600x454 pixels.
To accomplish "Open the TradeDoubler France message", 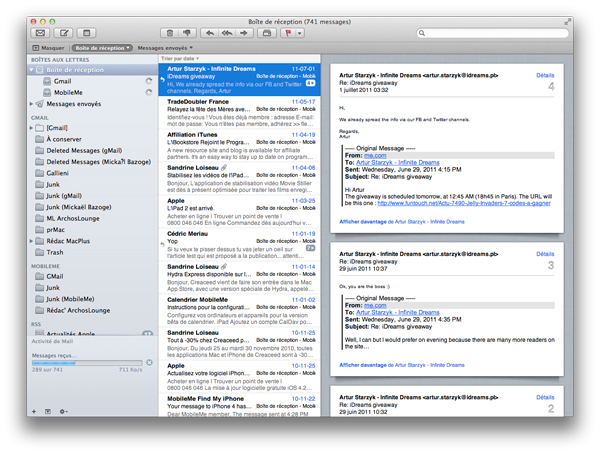I will click(240, 113).
